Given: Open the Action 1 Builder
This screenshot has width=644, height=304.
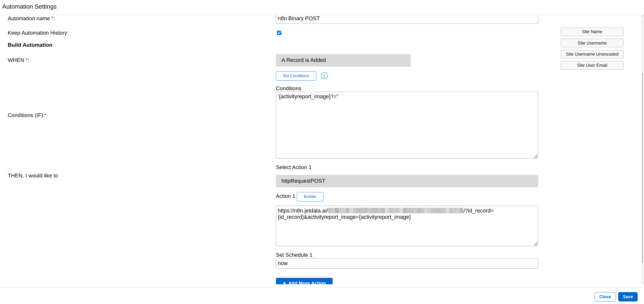Looking at the screenshot, I should coord(310,197).
